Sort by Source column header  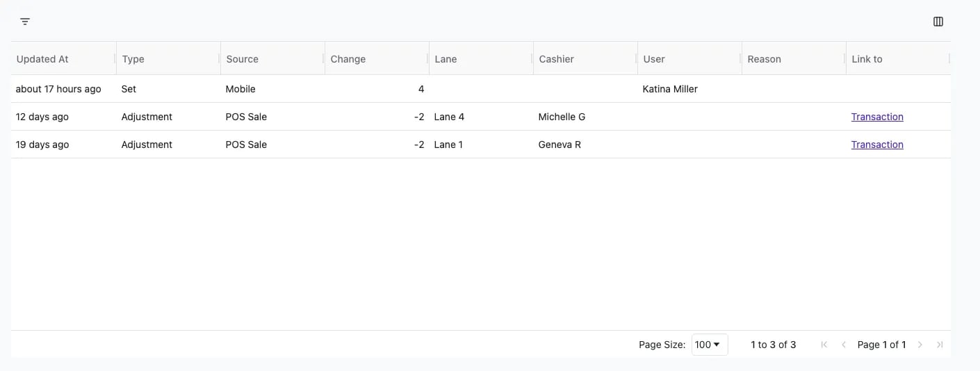pyautogui.click(x=242, y=59)
